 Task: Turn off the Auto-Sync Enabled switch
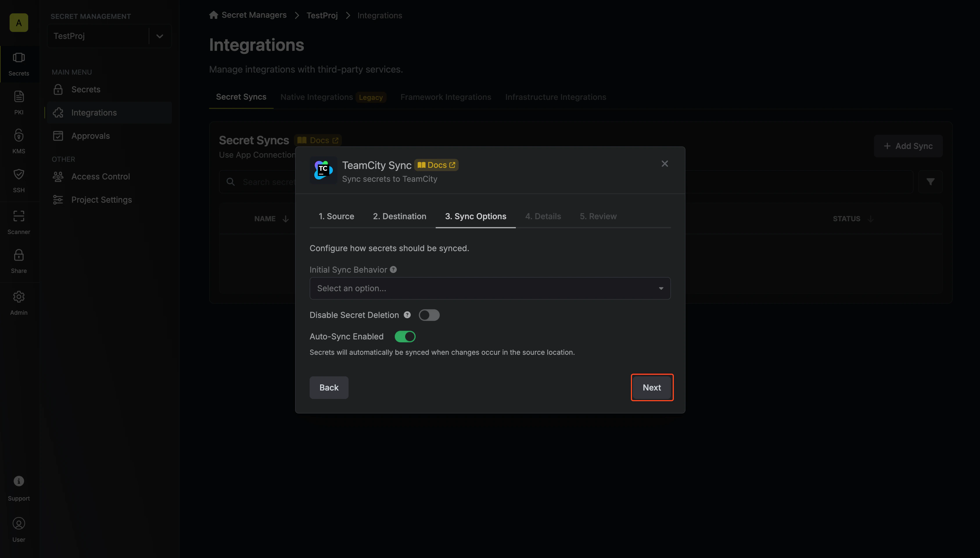coord(405,336)
